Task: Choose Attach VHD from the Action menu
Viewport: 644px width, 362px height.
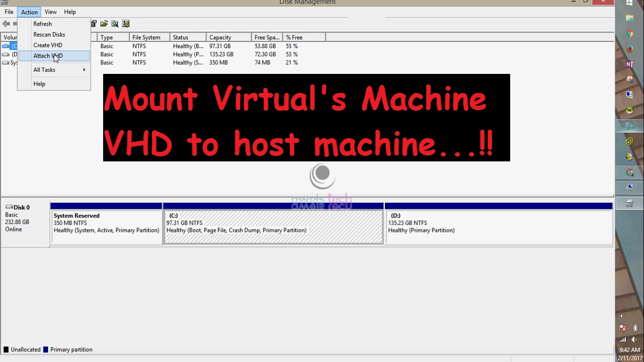Action: [54, 56]
